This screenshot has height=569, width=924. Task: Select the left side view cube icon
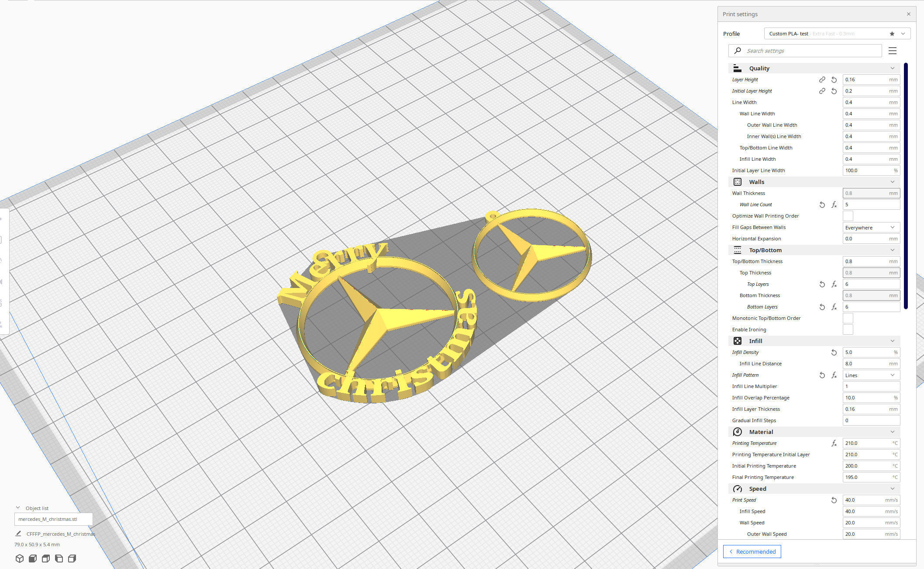click(x=59, y=559)
